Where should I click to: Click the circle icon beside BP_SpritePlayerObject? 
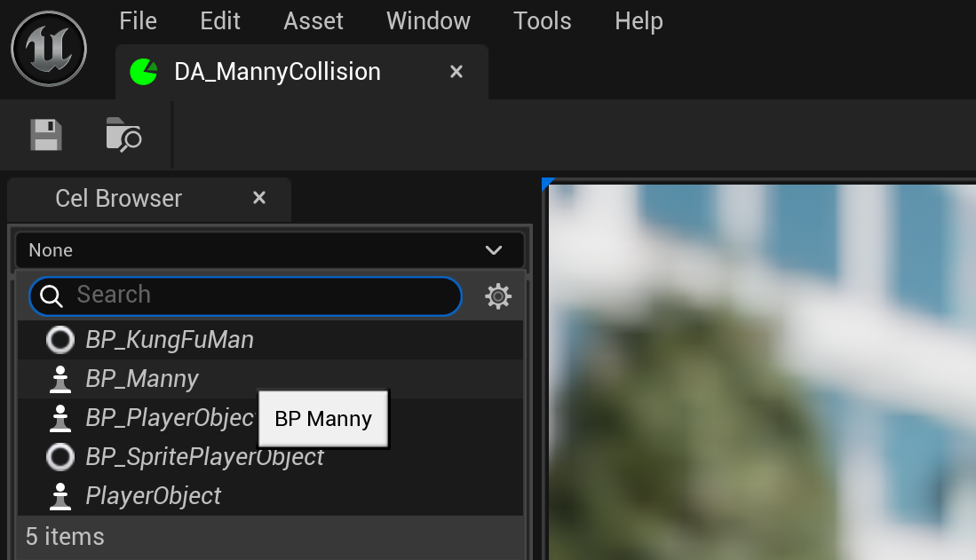click(60, 456)
